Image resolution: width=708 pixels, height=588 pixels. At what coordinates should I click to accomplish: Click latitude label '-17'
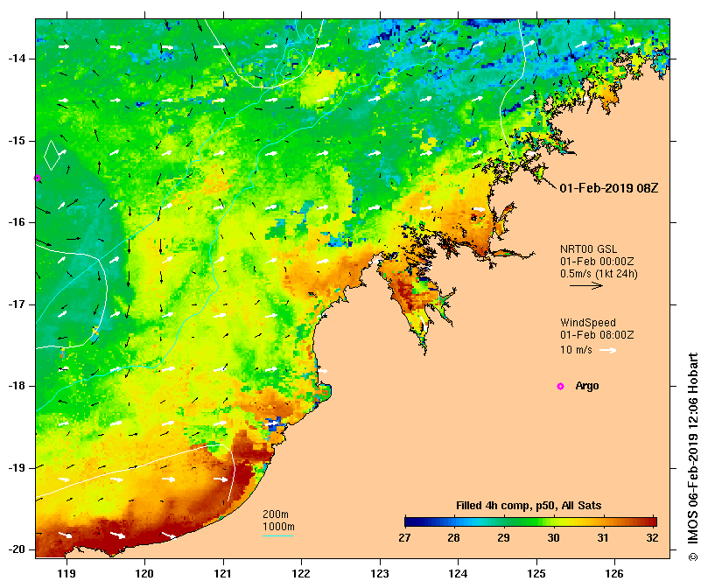click(x=17, y=304)
